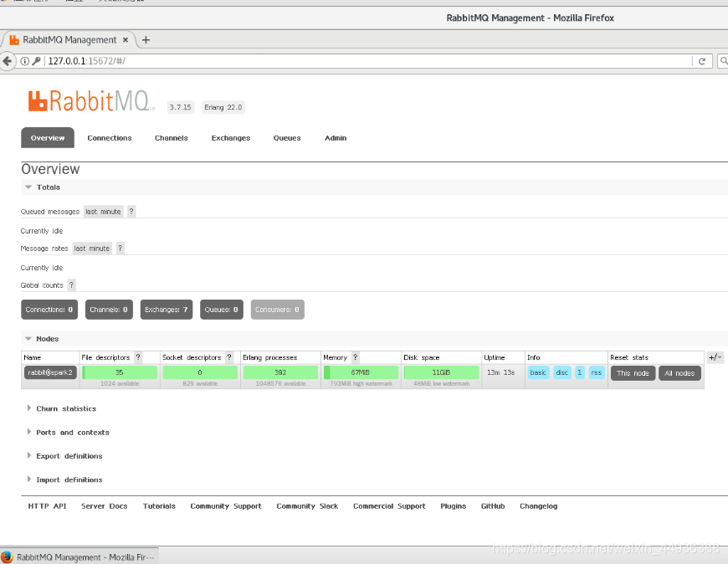Switch to the Exchanges tab
Screen dimensions: 728x564
pyautogui.click(x=231, y=138)
